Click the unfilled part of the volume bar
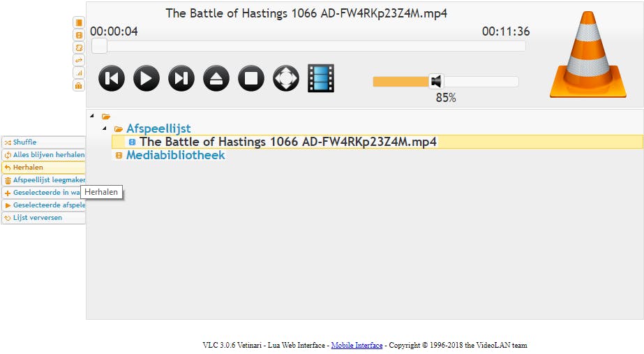The width and height of the screenshot is (644, 354). coord(481,82)
